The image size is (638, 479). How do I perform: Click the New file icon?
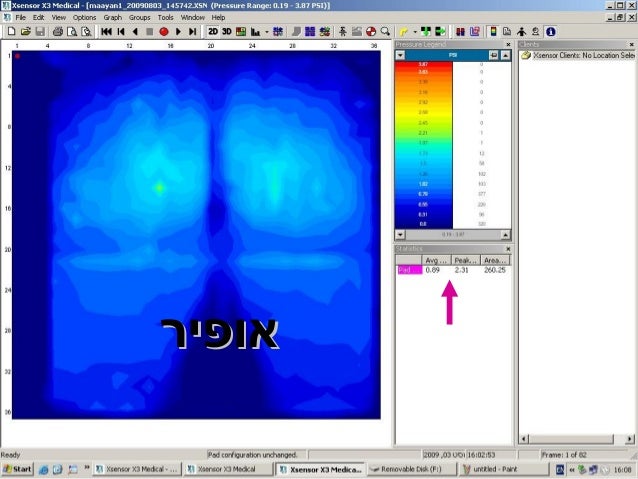(9, 31)
